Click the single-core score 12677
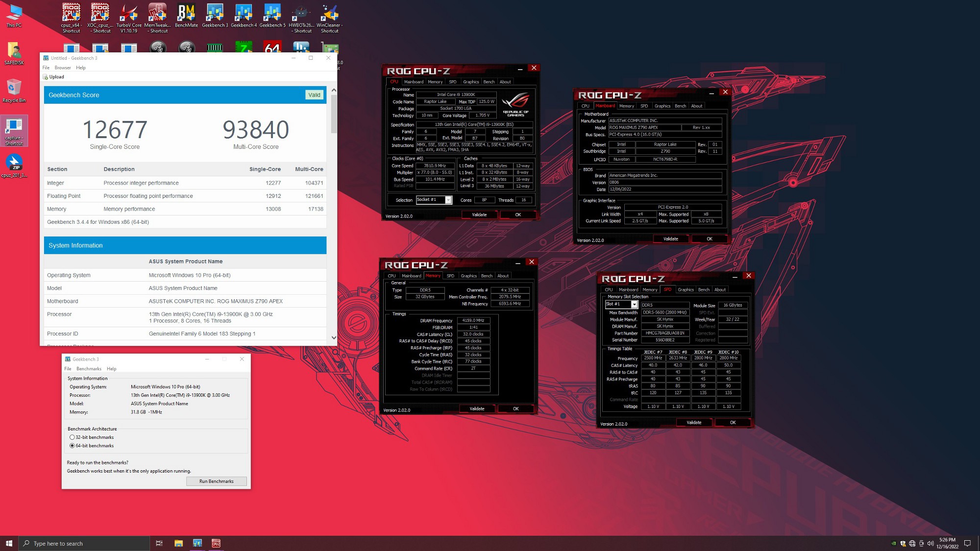Screen dimensions: 980x551 pyautogui.click(x=115, y=130)
